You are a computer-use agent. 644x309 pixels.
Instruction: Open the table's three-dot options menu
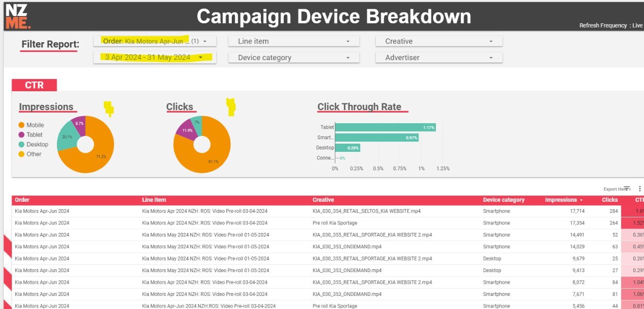[639, 189]
